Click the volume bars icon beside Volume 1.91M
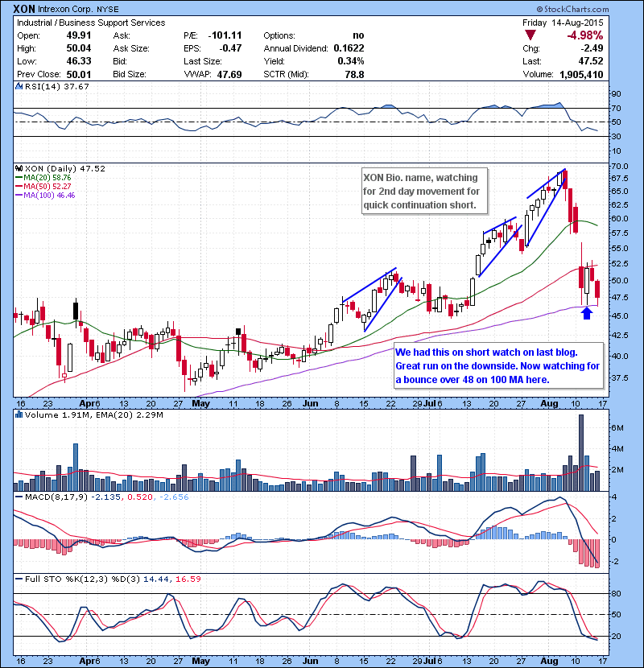 tap(19, 415)
